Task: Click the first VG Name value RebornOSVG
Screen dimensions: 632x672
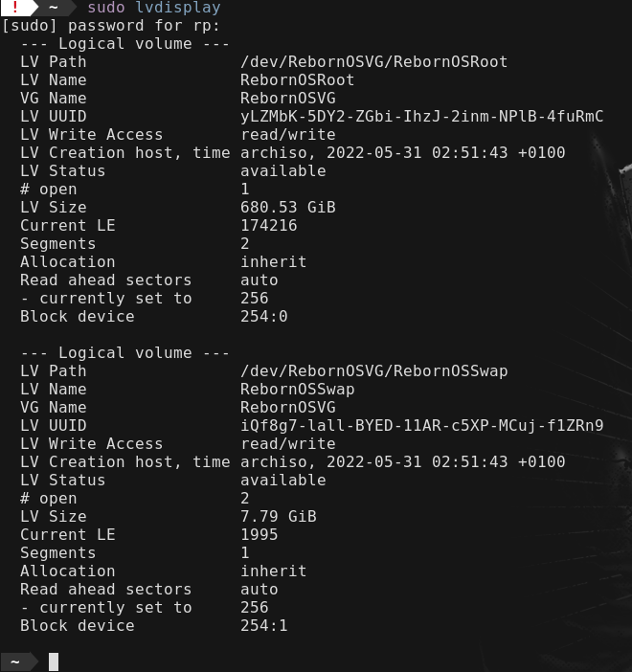Action: click(287, 99)
